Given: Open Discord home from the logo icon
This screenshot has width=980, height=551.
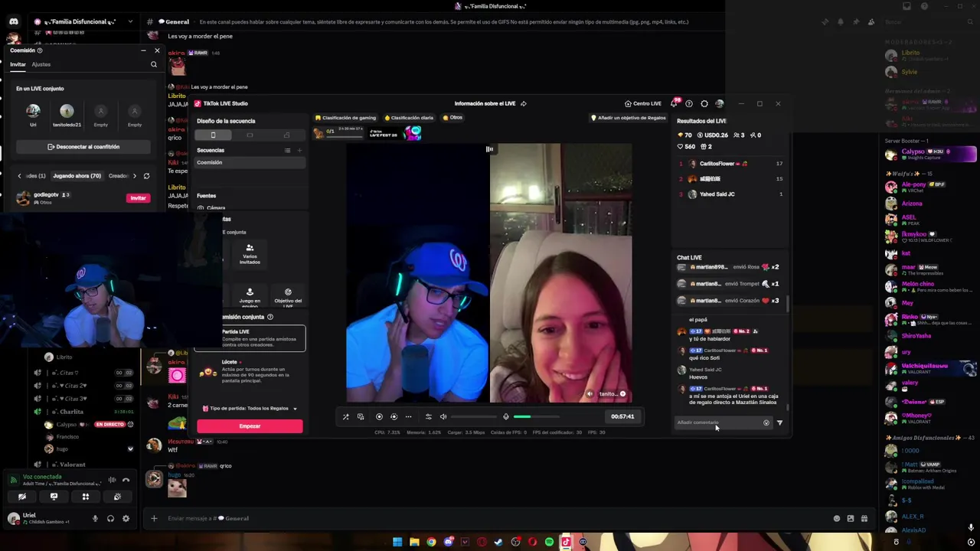Looking at the screenshot, I should pyautogui.click(x=13, y=21).
